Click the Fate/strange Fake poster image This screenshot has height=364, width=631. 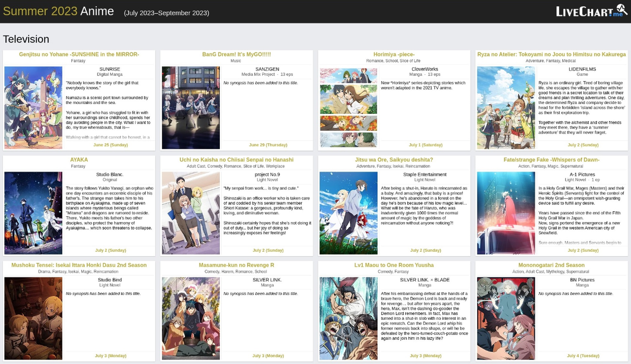coord(506,213)
